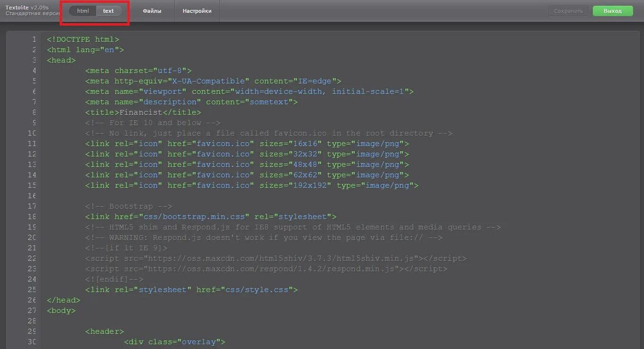Click the title Financist line
The width and height of the screenshot is (644, 349).
coord(143,112)
